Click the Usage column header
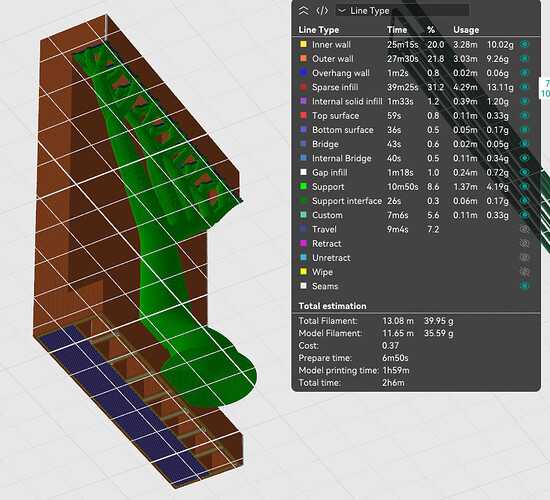Viewport: 550px width, 500px height. 466,30
